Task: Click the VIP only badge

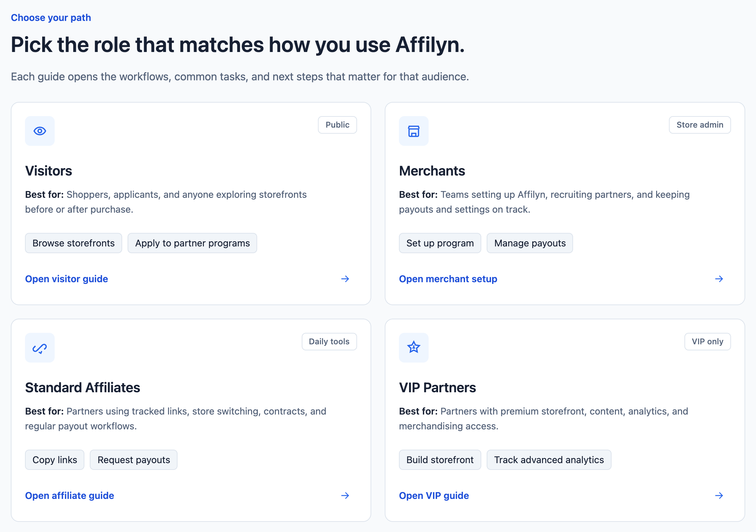Action: click(708, 342)
